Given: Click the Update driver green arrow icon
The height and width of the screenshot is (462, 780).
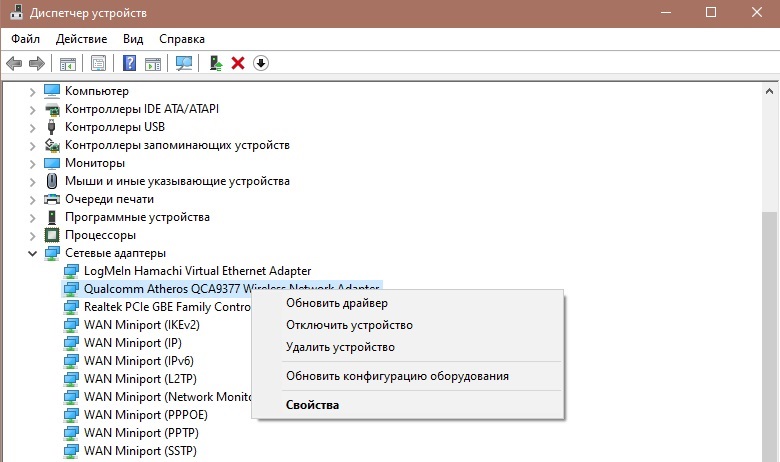Looking at the screenshot, I should pos(215,63).
